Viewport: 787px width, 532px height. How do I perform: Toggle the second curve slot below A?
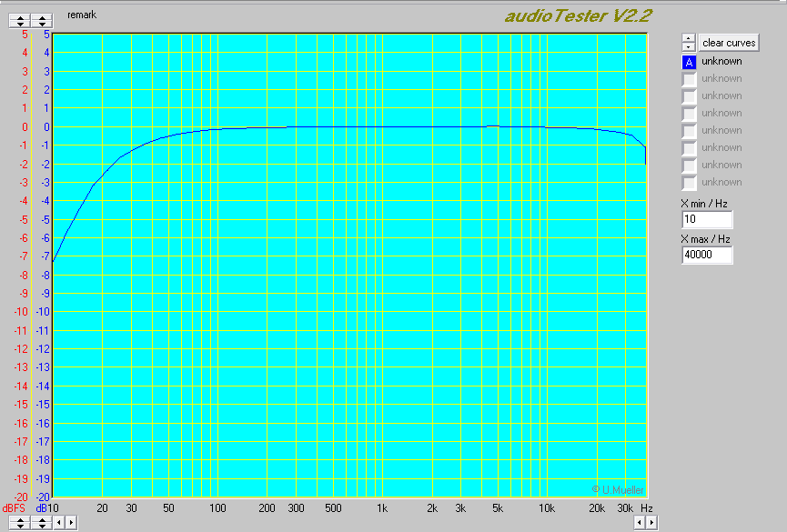(x=689, y=96)
